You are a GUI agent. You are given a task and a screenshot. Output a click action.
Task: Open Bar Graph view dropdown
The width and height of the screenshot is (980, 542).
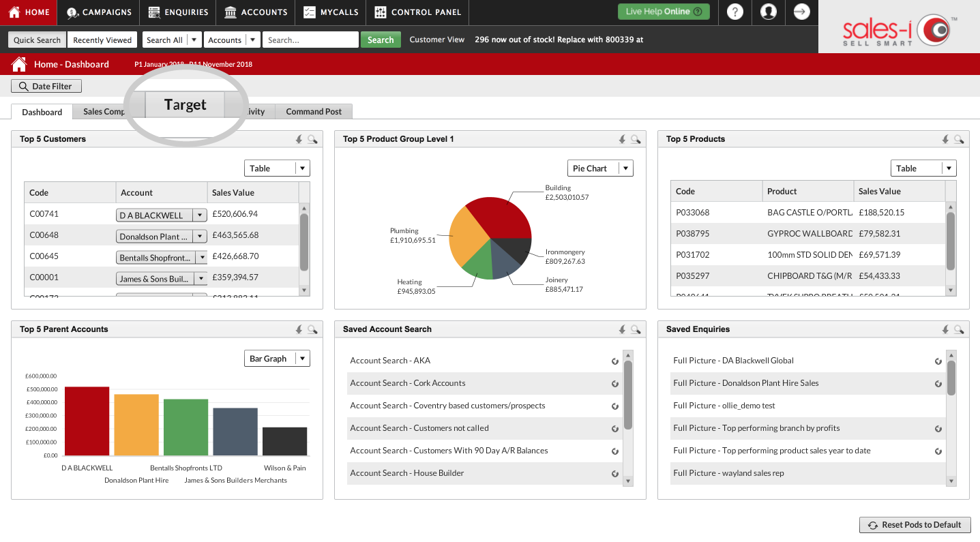[277, 359]
